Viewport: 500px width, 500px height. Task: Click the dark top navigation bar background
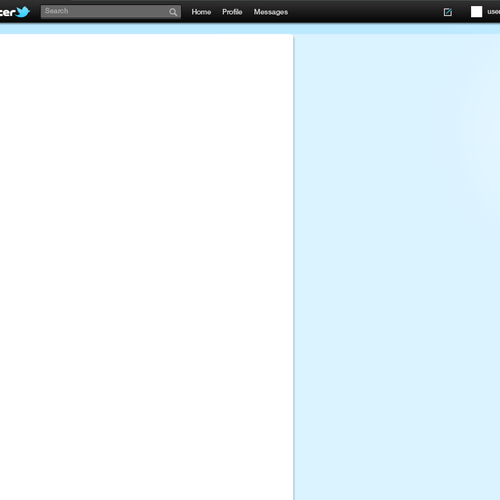[x=367, y=12]
